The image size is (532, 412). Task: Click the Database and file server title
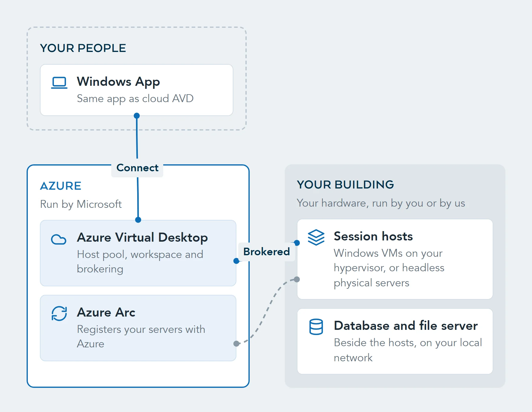coord(406,326)
